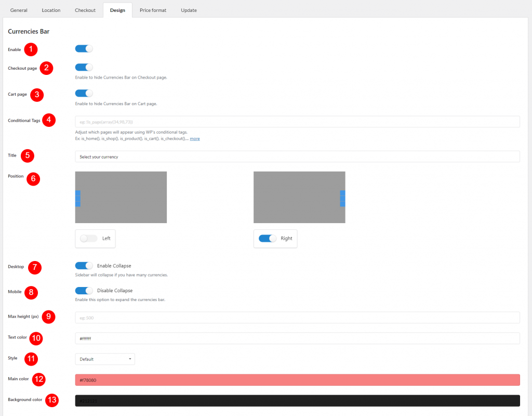Click the Title text field

pos(297,157)
